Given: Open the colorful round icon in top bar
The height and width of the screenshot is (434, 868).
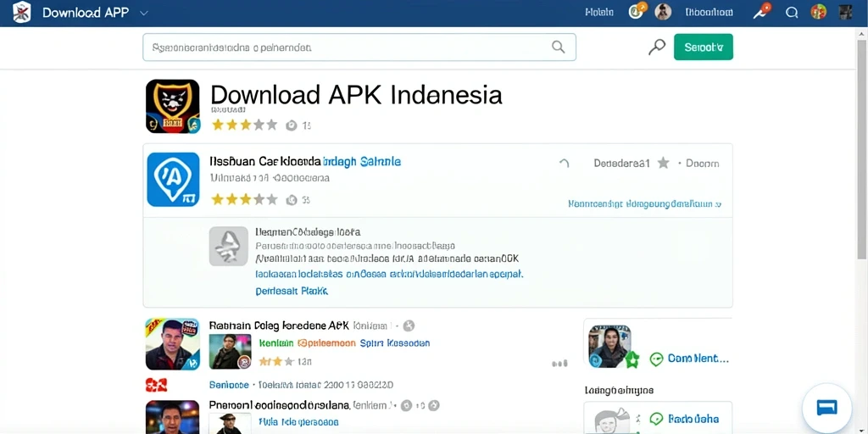Looking at the screenshot, I should pos(818,12).
